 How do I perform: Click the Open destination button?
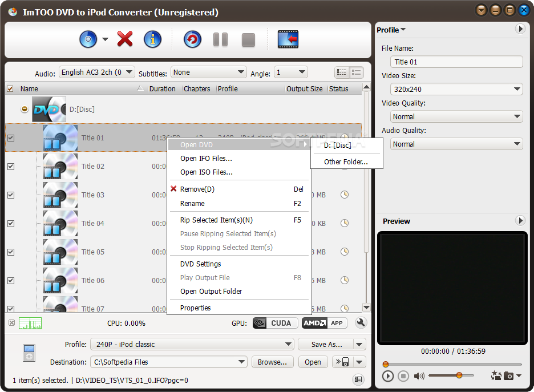(313, 362)
